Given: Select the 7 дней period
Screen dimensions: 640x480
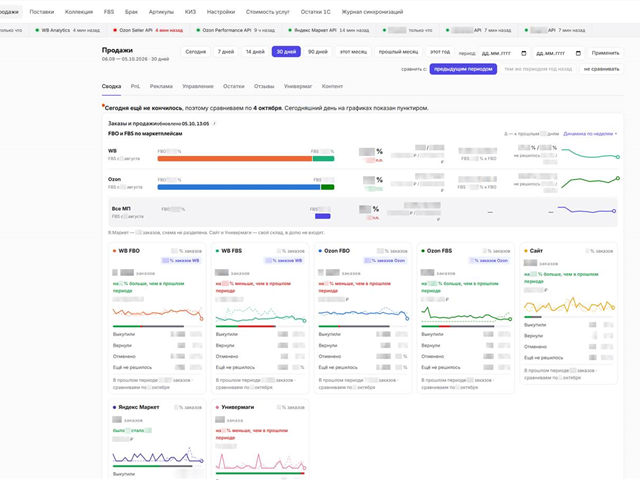Looking at the screenshot, I should click(x=226, y=52).
